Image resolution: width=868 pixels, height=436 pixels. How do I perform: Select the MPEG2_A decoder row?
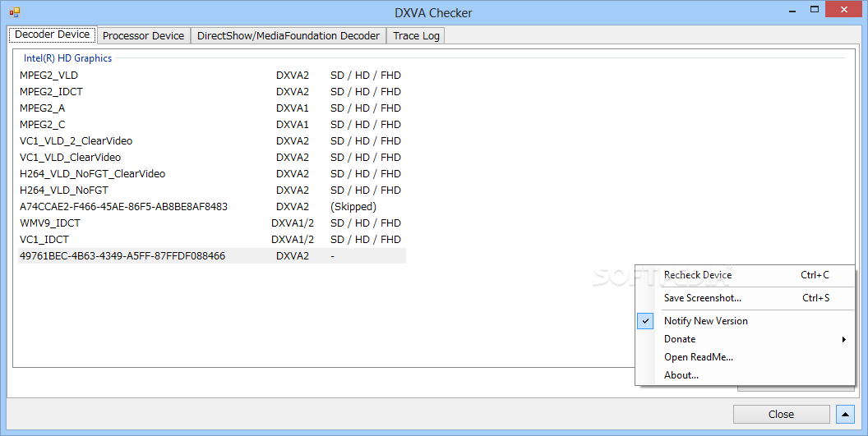pos(212,108)
